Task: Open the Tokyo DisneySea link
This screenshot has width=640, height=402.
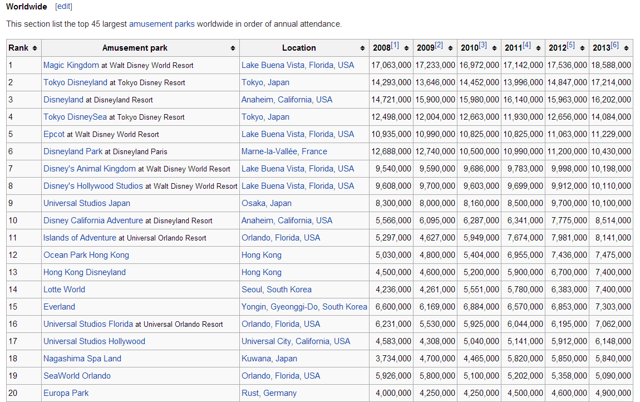Action: coord(75,117)
